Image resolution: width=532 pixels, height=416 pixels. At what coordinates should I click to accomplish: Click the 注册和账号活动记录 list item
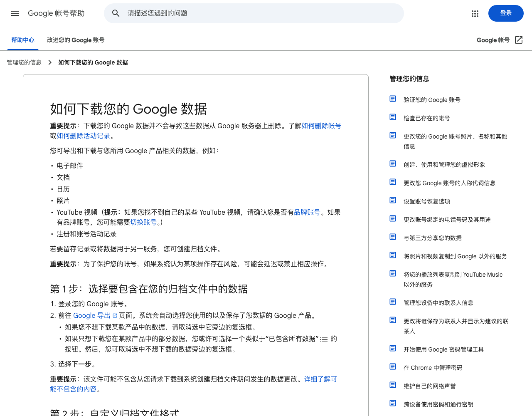pyautogui.click(x=86, y=234)
